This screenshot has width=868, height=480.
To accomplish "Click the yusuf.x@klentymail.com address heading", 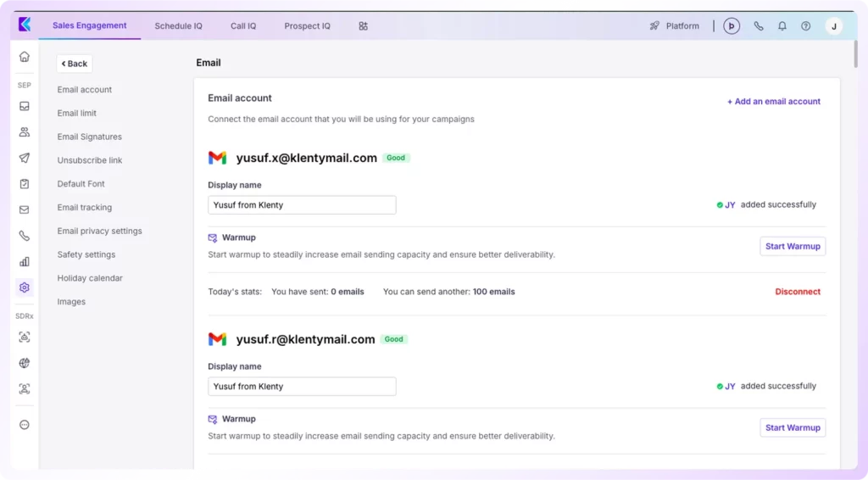I will pyautogui.click(x=306, y=158).
